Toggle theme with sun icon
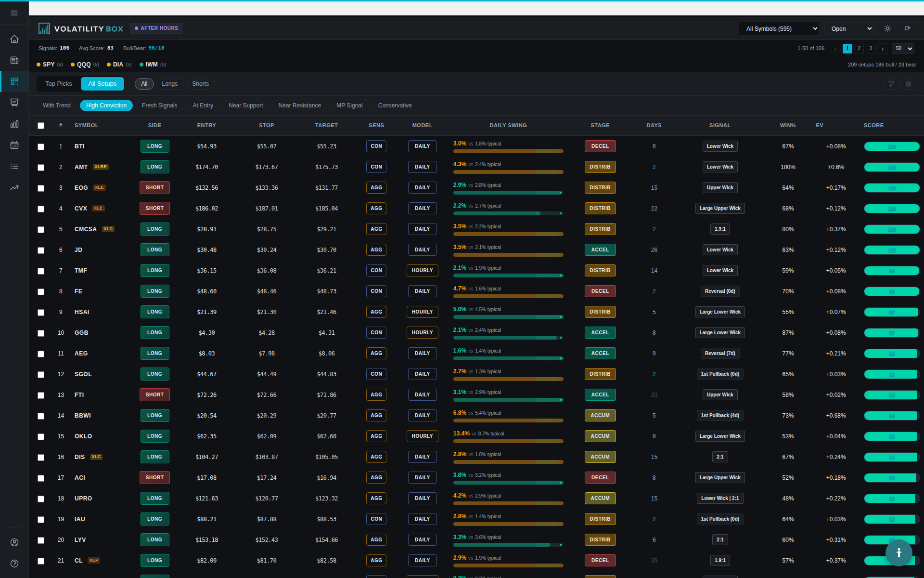 pyautogui.click(x=887, y=28)
